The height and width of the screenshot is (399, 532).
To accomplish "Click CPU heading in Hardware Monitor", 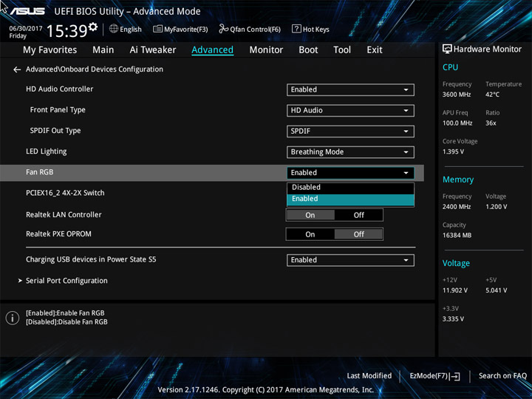I will (x=450, y=67).
